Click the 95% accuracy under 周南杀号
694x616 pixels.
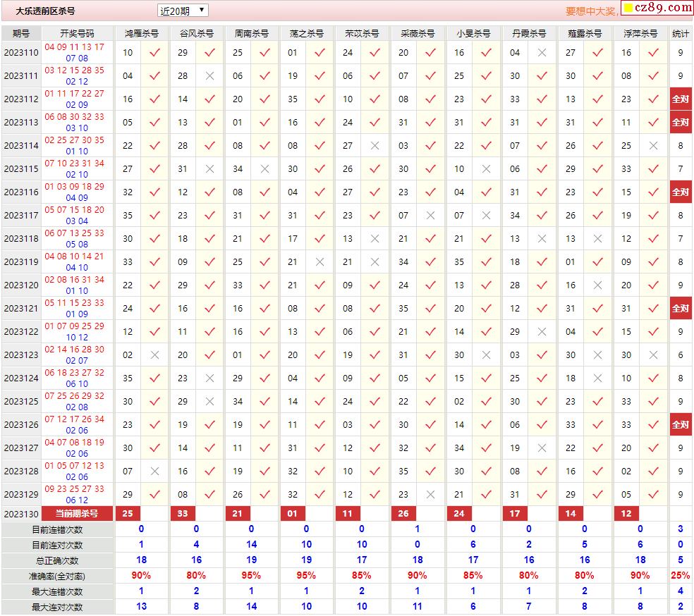coord(251,576)
